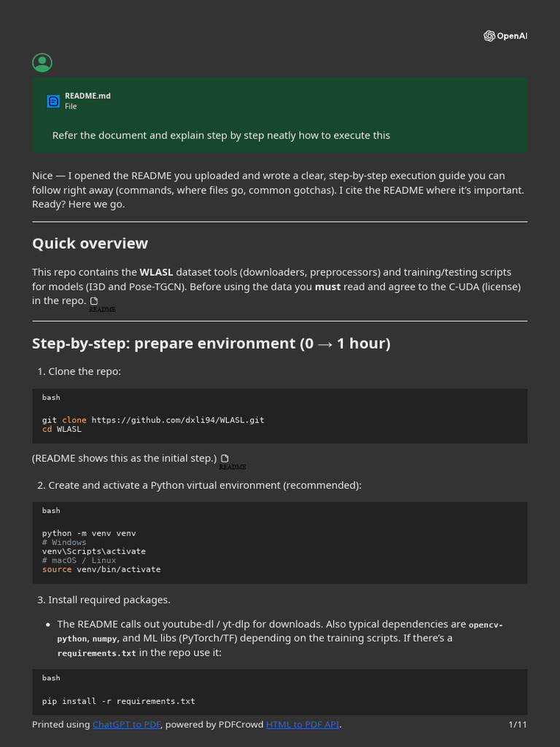Click the "File" label under README.md
Viewport: 560px width, 747px height.
71,107
